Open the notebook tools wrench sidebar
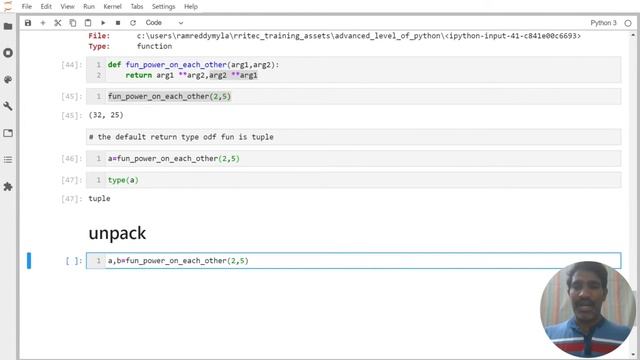This screenshot has height=360, width=640. tap(8, 106)
